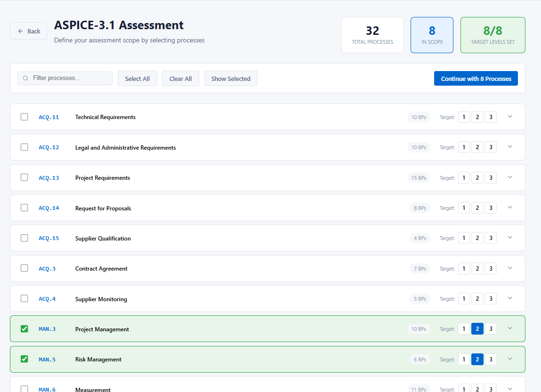Click the Supplier Qualification process name
Viewport: 541px width, 392px height.
[x=103, y=238]
